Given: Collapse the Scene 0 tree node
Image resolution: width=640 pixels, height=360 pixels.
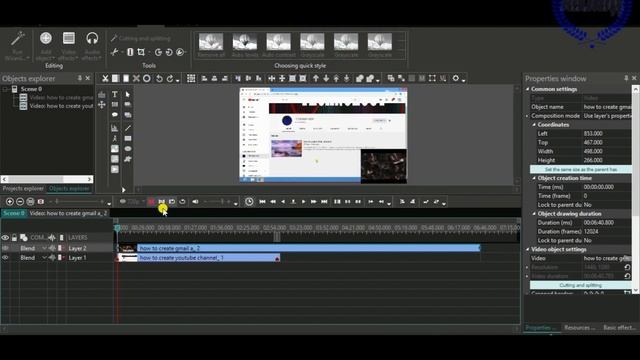Looking at the screenshot, I should point(6,89).
